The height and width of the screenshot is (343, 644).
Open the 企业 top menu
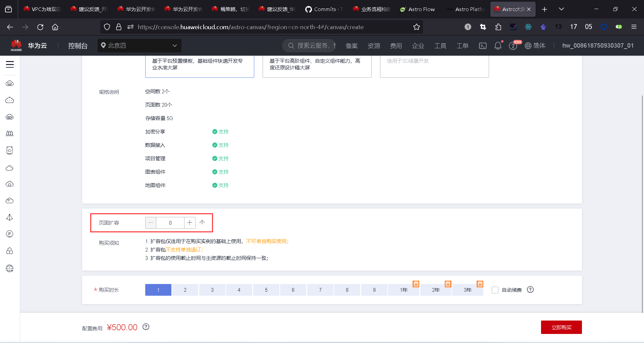click(x=418, y=46)
